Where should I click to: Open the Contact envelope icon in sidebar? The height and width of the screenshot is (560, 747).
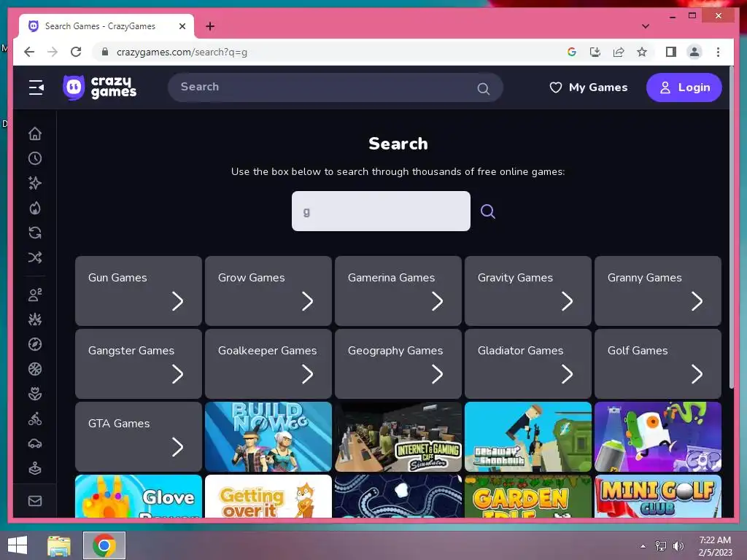(x=35, y=501)
